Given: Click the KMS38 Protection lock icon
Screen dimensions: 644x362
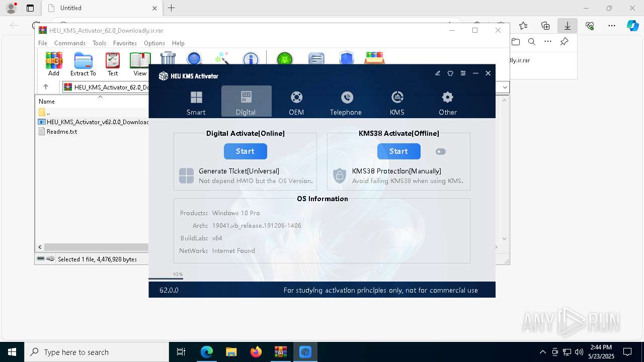Looking at the screenshot, I should coord(340,176).
